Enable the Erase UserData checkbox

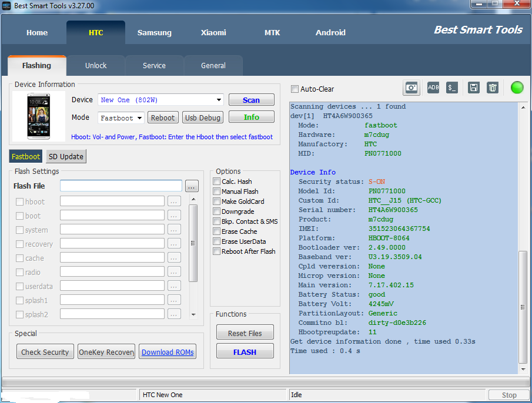(x=216, y=241)
